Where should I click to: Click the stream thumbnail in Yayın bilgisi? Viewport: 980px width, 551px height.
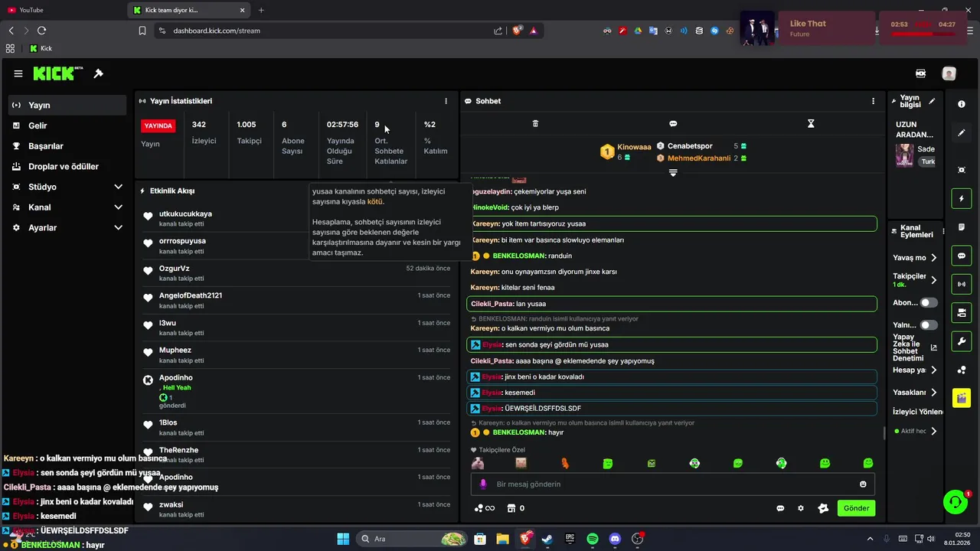coord(904,155)
